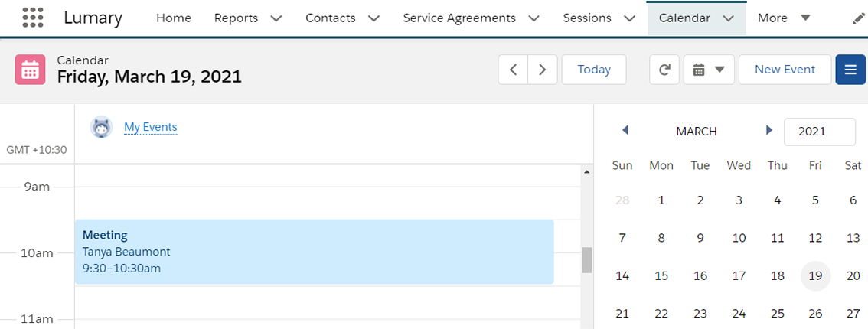The image size is (868, 329).
Task: Go to next day arrow
Action: click(x=543, y=70)
